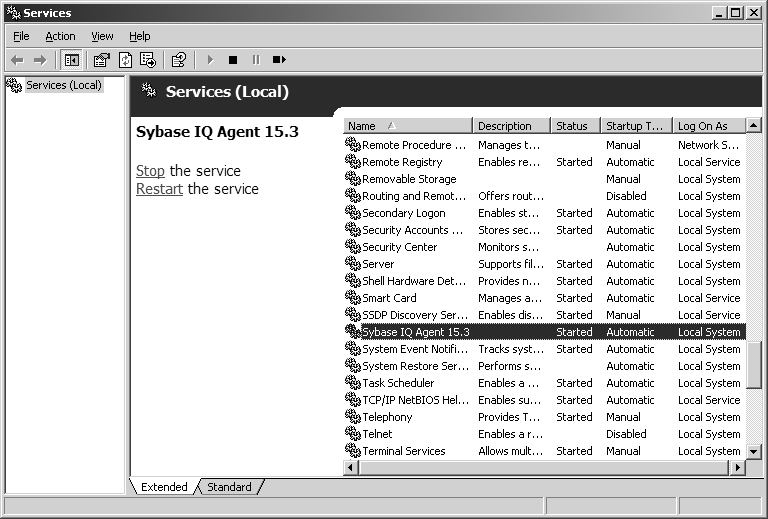Open the View menu
Viewport: 768px width, 519px height.
pos(102,36)
